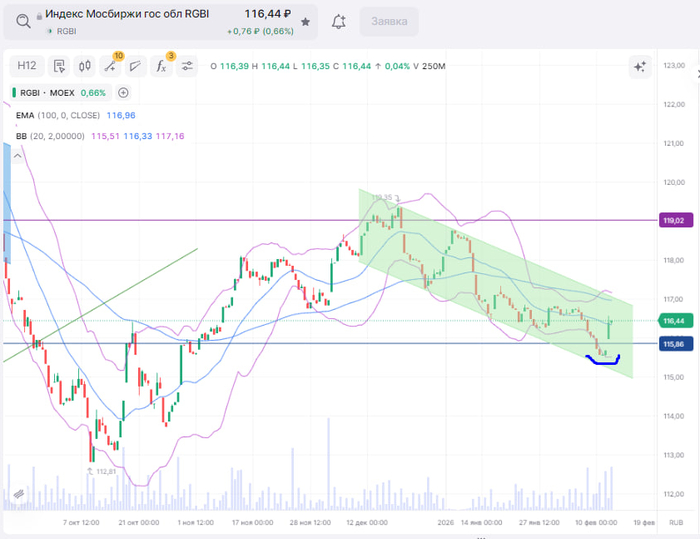The image size is (700, 539).
Task: Open the H12 timeframe selector
Action: (26, 66)
